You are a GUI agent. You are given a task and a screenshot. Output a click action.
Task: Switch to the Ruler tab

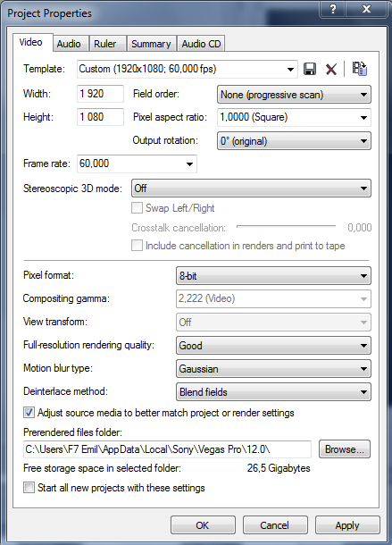108,44
